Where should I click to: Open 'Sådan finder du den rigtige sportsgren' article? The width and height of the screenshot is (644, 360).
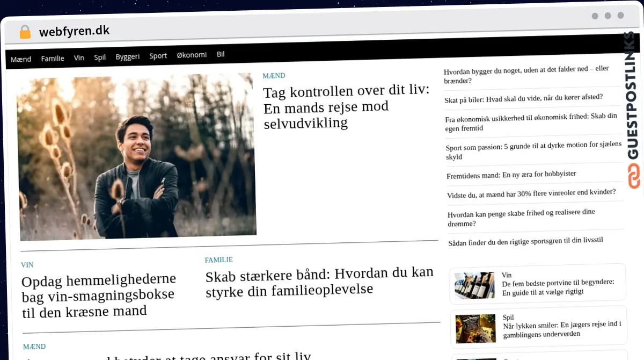(526, 241)
